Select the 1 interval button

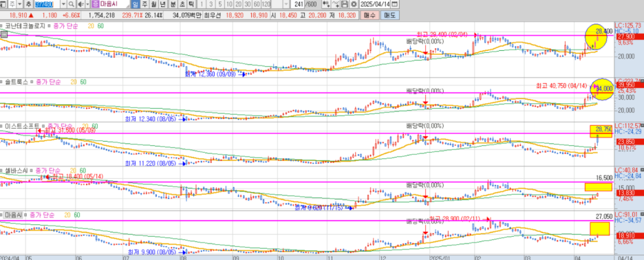pyautogui.click(x=202, y=5)
